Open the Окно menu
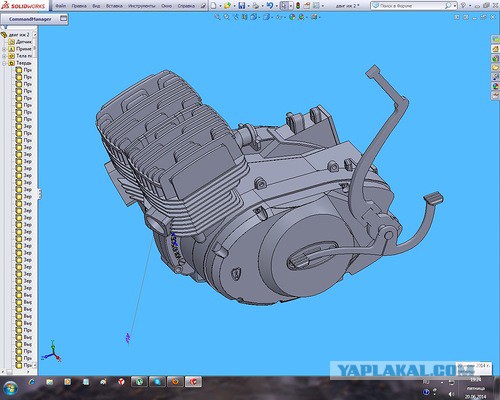Viewport: 500px width, 400px height. pyautogui.click(x=166, y=6)
